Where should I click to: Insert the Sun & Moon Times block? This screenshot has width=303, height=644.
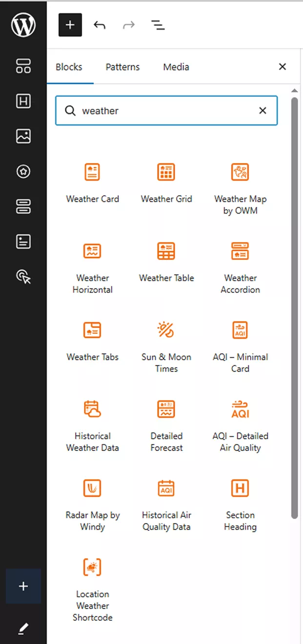166,347
